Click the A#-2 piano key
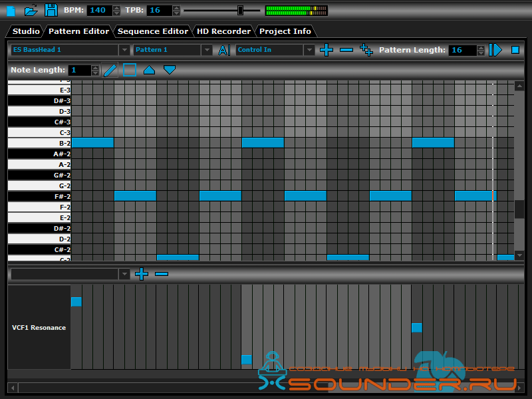532x399 pixels. (x=39, y=154)
